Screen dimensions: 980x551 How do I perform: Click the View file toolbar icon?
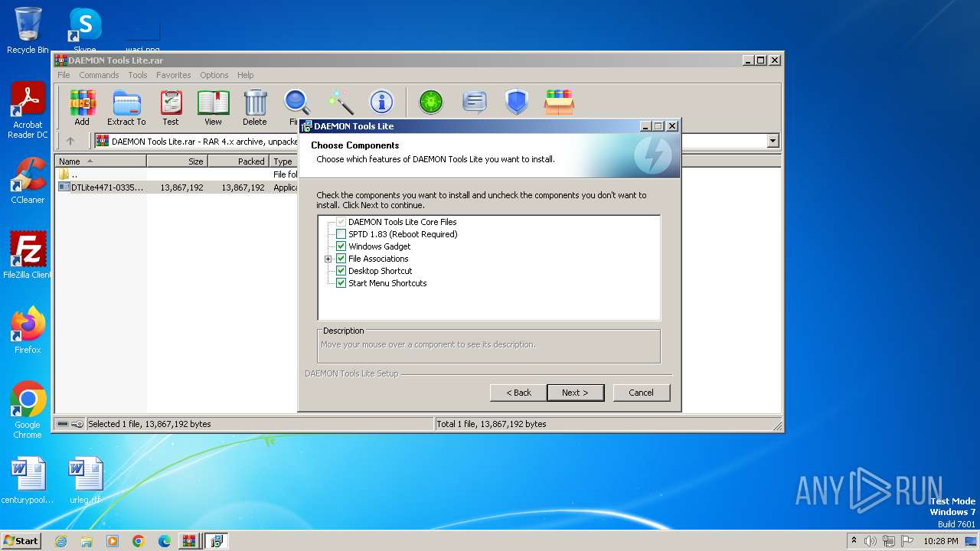tap(213, 107)
